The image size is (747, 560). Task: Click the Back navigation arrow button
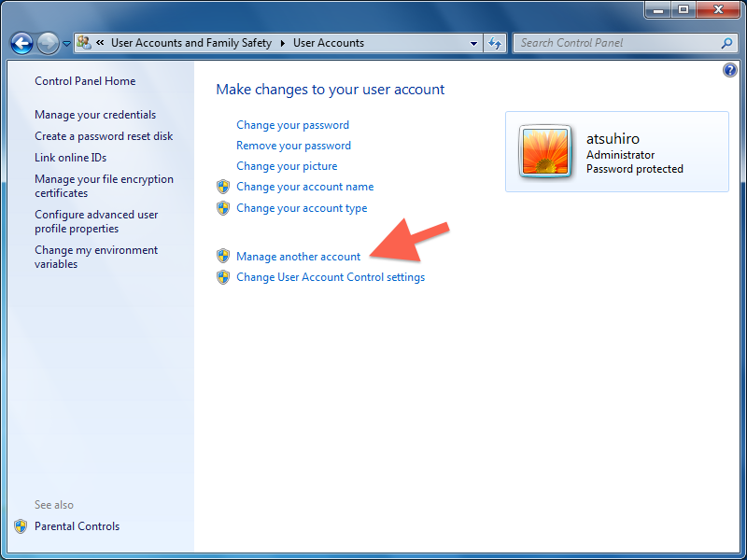click(21, 43)
